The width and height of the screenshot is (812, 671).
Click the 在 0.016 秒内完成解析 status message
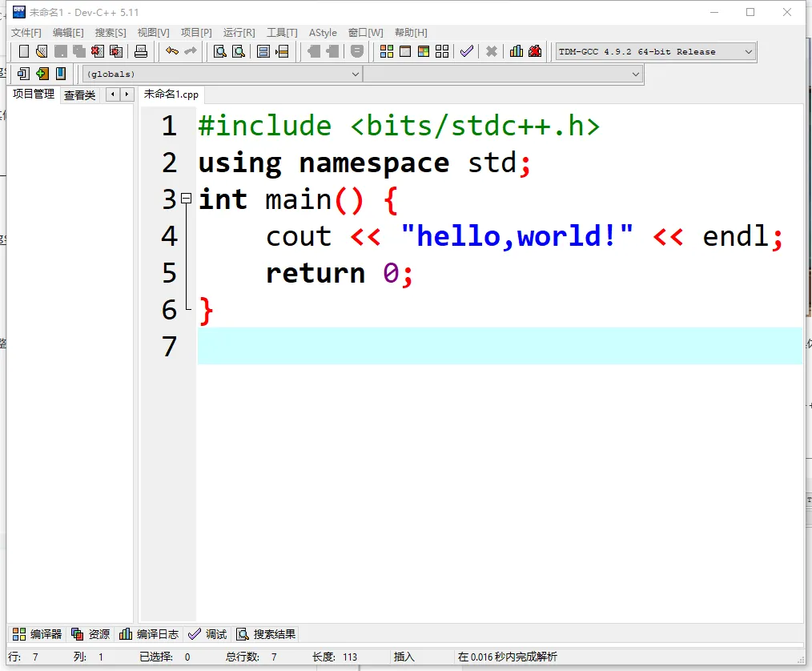pyautogui.click(x=508, y=657)
